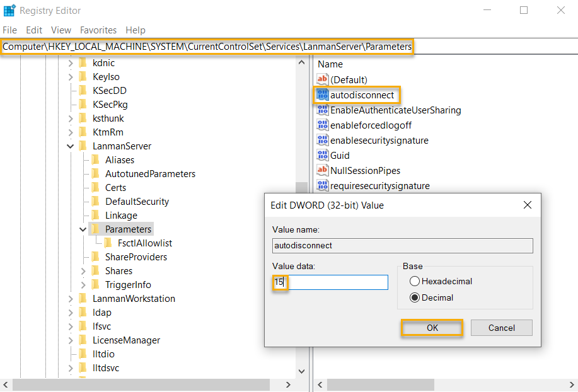Click the enableforcedlogoff value icon
The width and height of the screenshot is (578, 392).
(x=323, y=125)
